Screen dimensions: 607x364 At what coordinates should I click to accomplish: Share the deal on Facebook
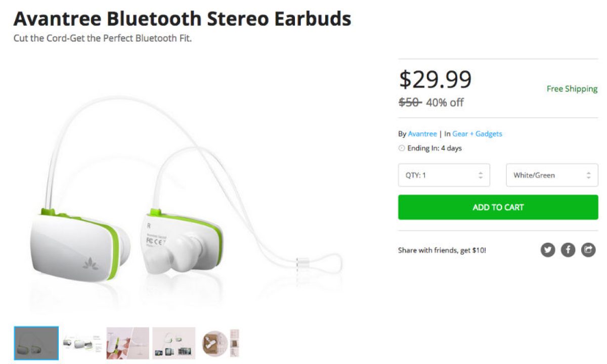coord(568,249)
